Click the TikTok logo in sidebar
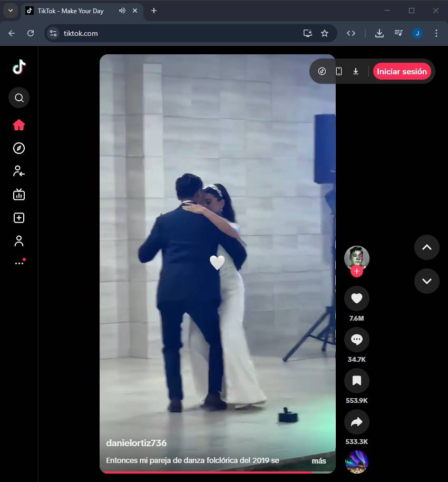The image size is (448, 482). tap(19, 67)
